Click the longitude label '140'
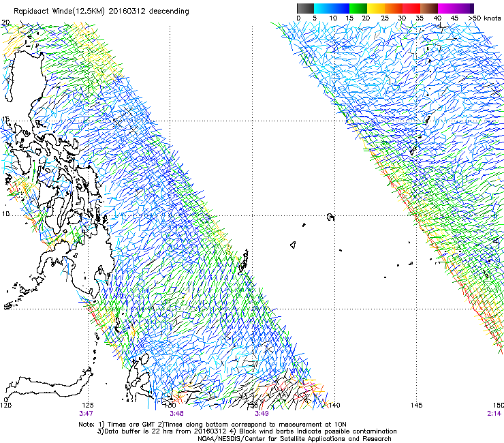Viewport: 504px width, 443px height. 334,406
